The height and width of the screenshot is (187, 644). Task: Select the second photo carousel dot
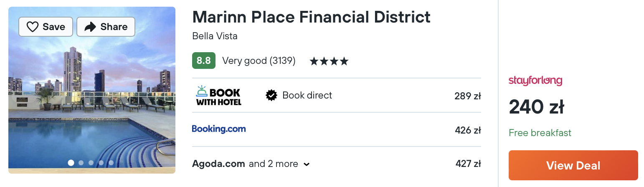pyautogui.click(x=81, y=163)
